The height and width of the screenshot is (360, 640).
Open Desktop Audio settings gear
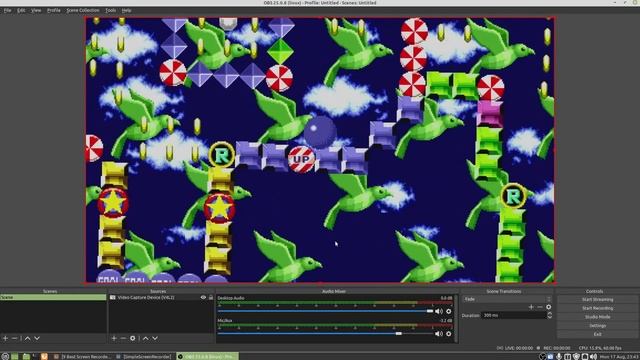[449, 311]
